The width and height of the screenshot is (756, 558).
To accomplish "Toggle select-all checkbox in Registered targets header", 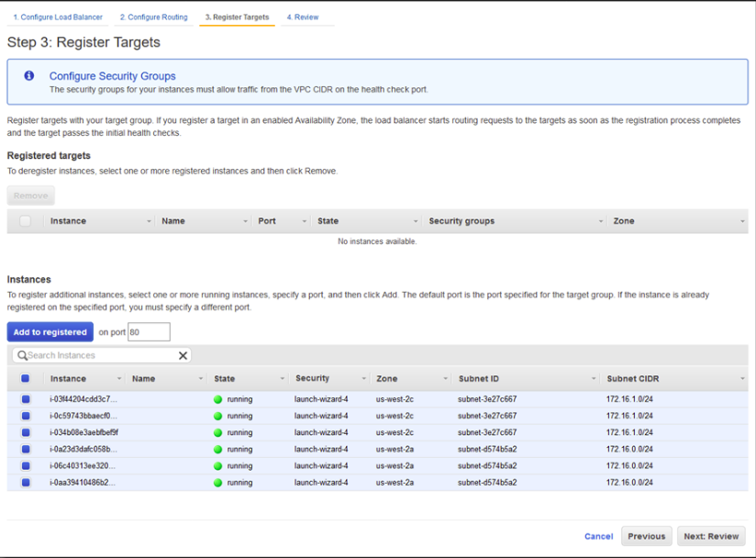I will point(25,221).
